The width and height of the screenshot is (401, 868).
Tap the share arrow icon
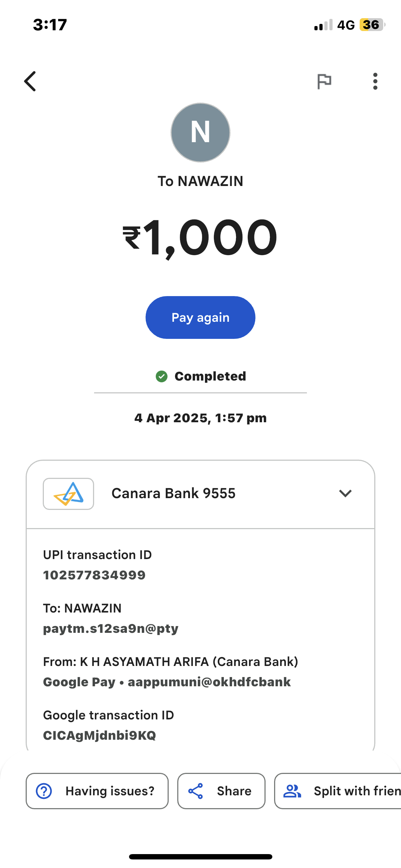[x=196, y=791]
